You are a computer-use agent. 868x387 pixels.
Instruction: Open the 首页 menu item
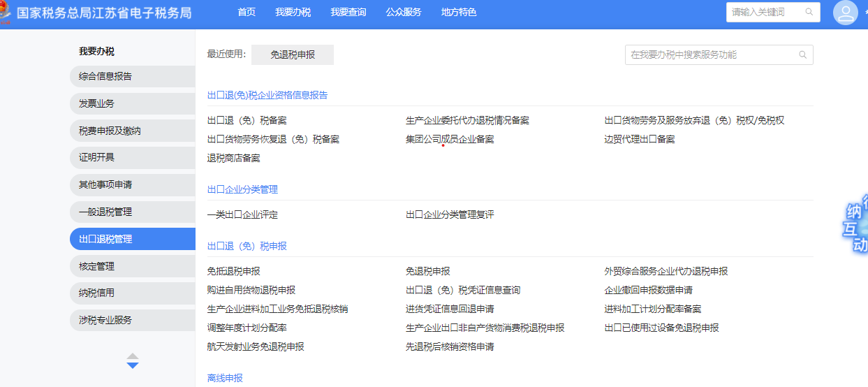(x=247, y=13)
